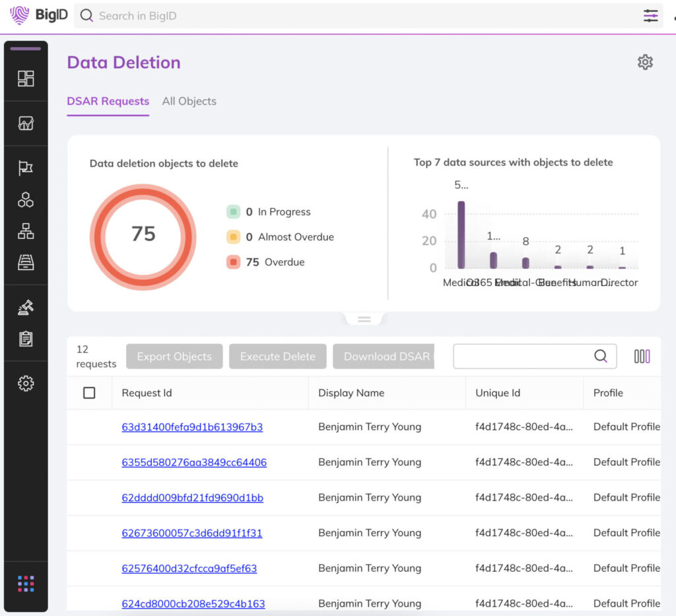Image resolution: width=676 pixels, height=616 pixels.
Task: Collapse the summary panel using drag handle
Action: click(x=364, y=319)
